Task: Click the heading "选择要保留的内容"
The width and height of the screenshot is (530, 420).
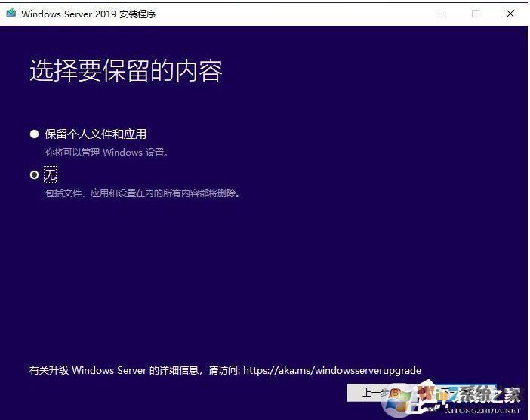Action: click(126, 70)
